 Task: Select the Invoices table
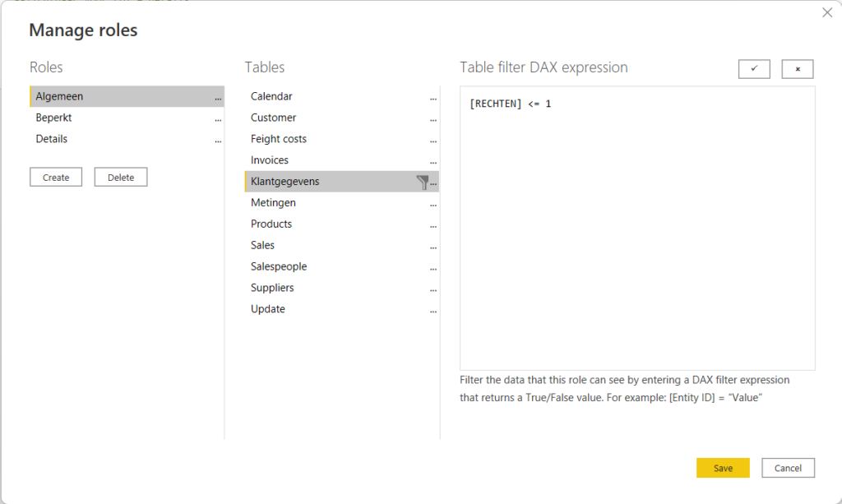click(x=270, y=160)
